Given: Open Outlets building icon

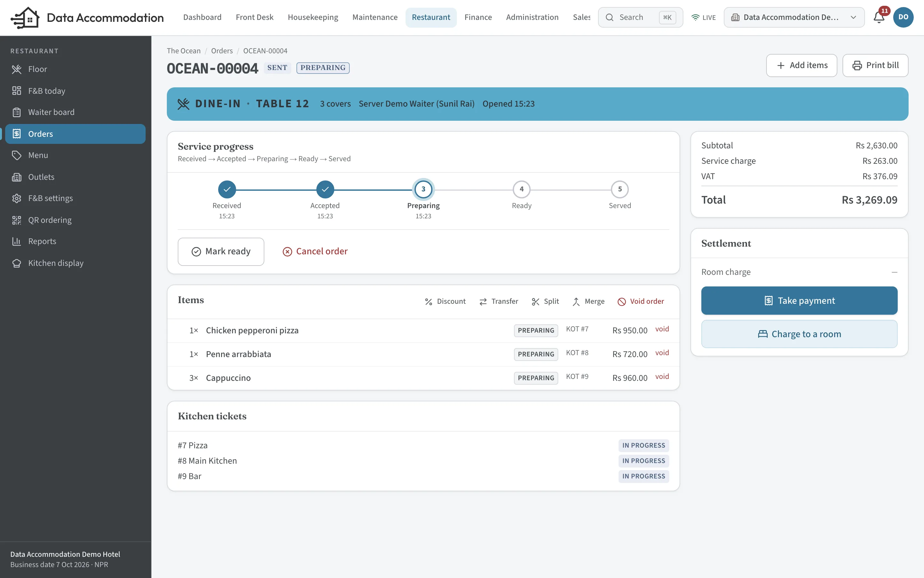Looking at the screenshot, I should [x=16, y=177].
